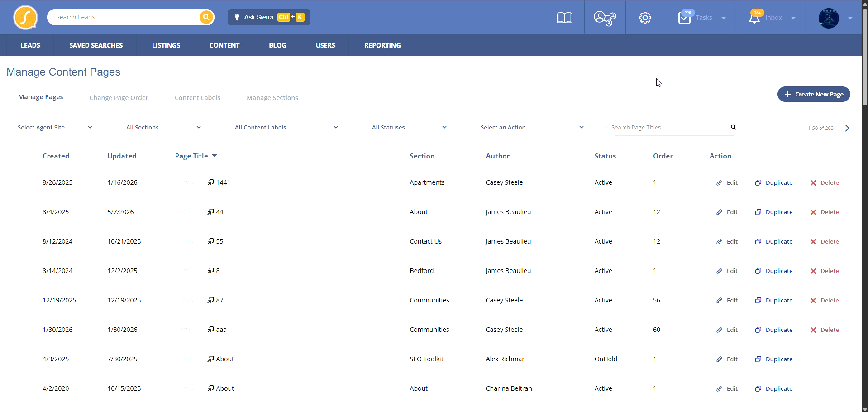Expand the Tasks dropdown arrow
Screen dimensions: 868x412
[724, 18]
